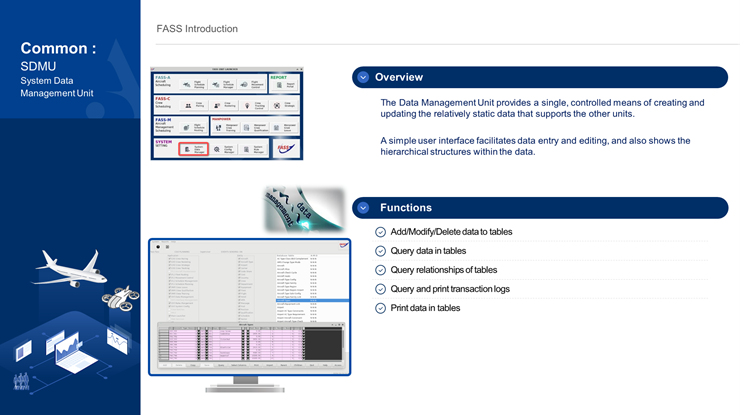Click the Report Portal icon
740x415 pixels.
[279, 86]
